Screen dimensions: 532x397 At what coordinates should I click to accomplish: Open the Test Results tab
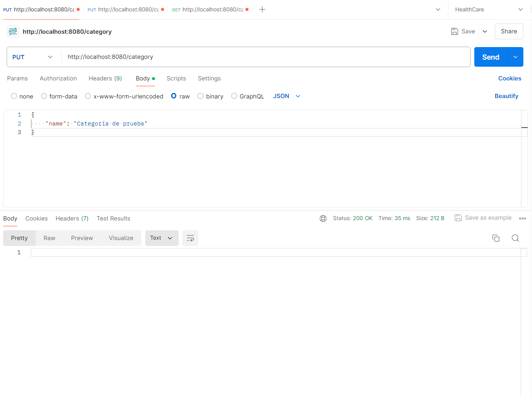coord(113,219)
